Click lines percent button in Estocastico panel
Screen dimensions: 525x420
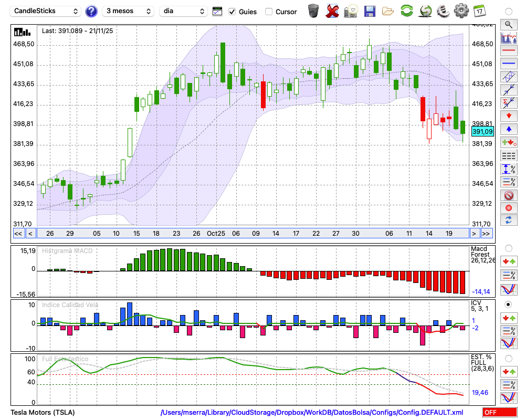click(x=509, y=385)
